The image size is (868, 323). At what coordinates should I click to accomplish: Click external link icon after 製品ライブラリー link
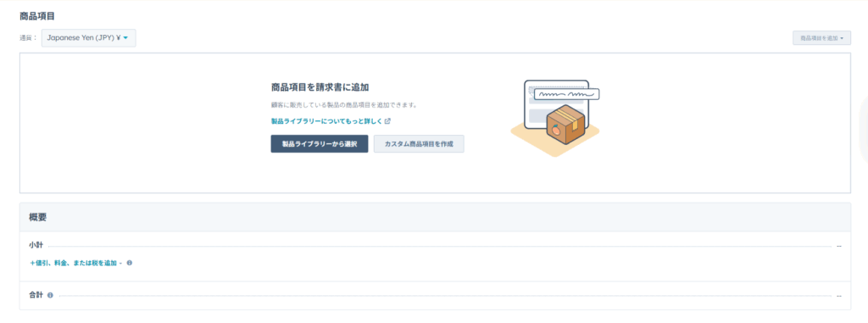click(388, 120)
